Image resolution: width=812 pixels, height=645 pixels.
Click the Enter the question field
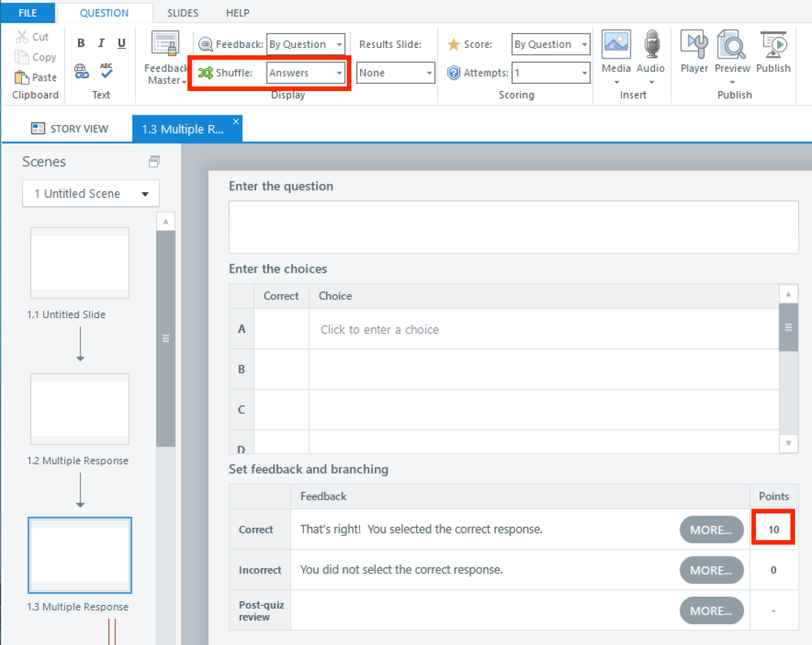(514, 227)
